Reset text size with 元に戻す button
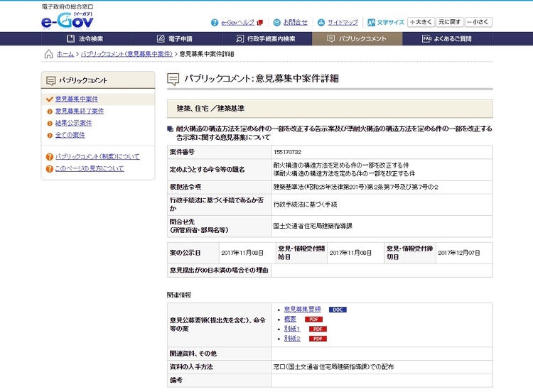This screenshot has height=392, width=533. pos(449,22)
